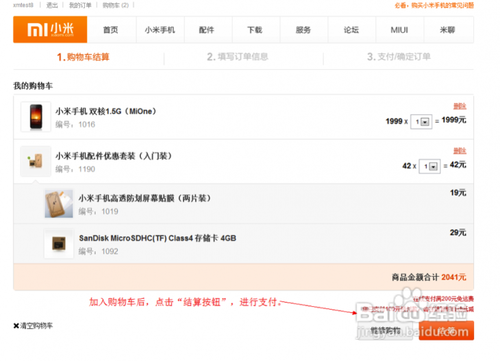Click the orange checkout button

tap(446, 331)
